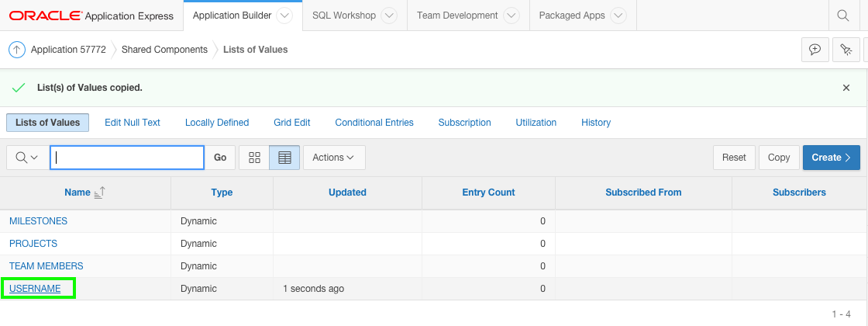Switch to icon grid view
The image size is (868, 326).
254,158
